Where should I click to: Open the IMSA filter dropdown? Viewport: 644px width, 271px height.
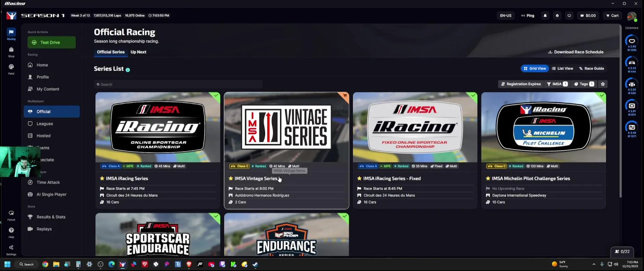557,84
